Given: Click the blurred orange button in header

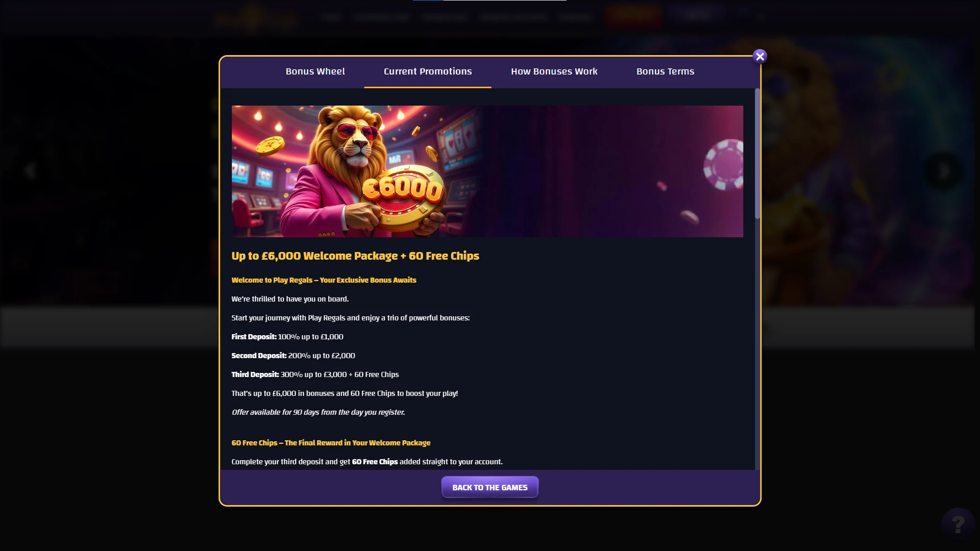Looking at the screenshot, I should click(633, 15).
